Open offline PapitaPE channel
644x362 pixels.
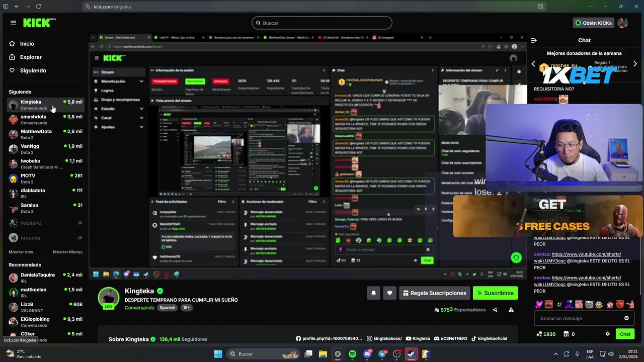click(45, 223)
